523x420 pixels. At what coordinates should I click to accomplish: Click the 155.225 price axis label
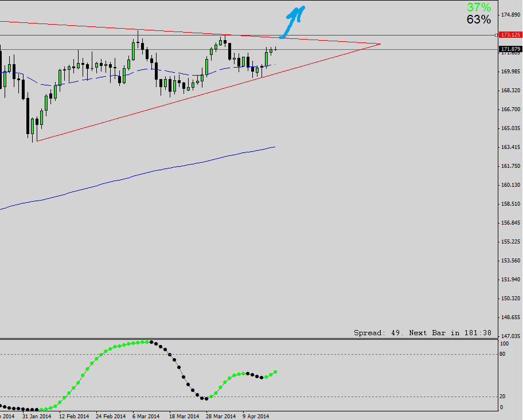[511, 242]
